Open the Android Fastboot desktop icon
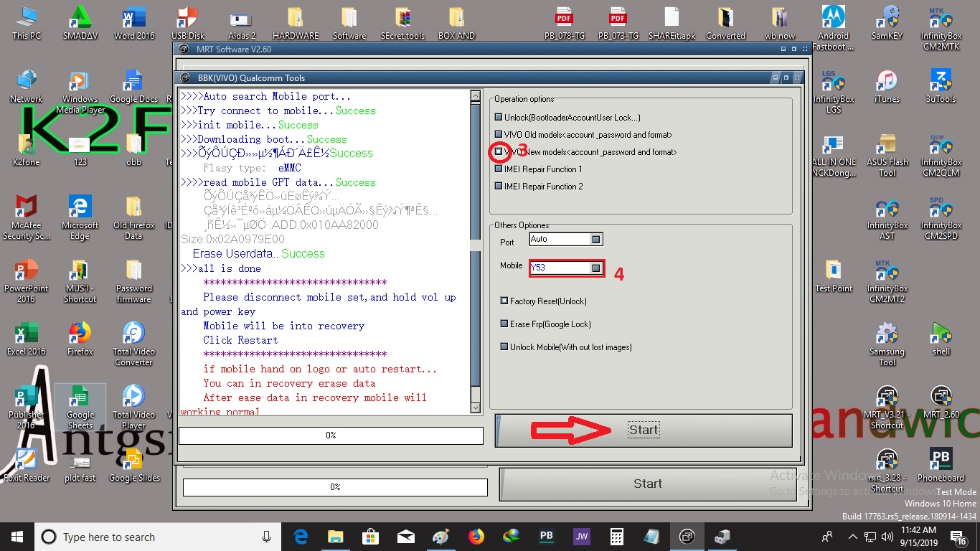This screenshot has width=980, height=551. pyautogui.click(x=833, y=27)
